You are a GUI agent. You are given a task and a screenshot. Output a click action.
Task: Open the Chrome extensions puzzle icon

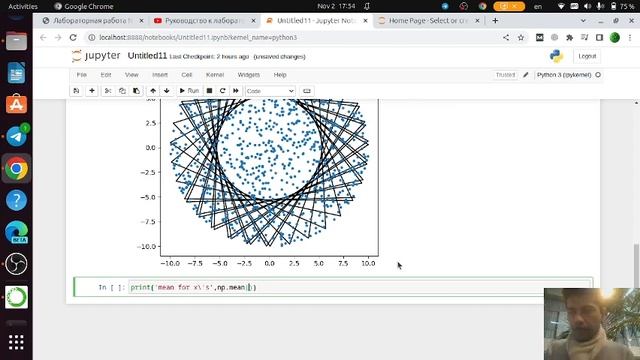point(569,38)
